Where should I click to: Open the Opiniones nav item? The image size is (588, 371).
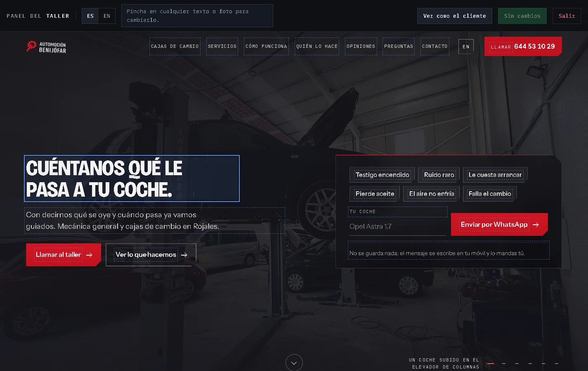pyautogui.click(x=361, y=46)
